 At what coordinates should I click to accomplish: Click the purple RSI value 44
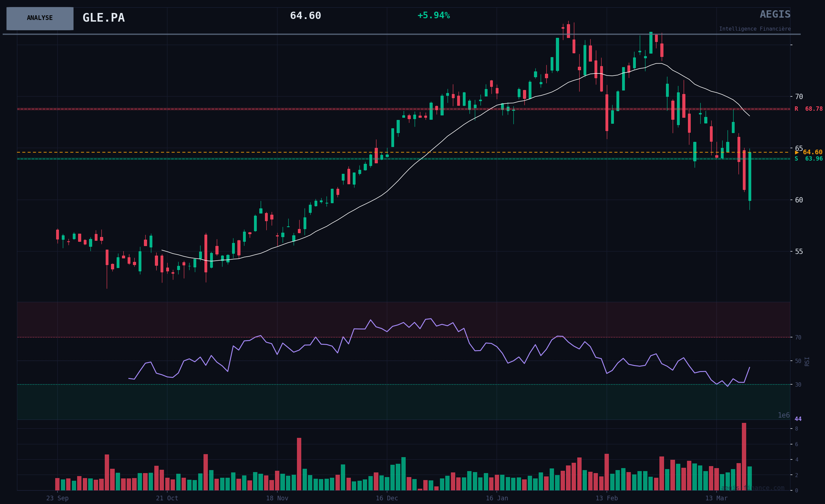[x=798, y=419]
